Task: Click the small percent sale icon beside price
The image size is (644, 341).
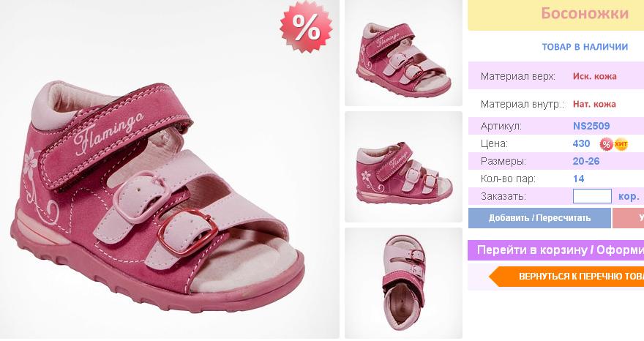Action: [606, 144]
